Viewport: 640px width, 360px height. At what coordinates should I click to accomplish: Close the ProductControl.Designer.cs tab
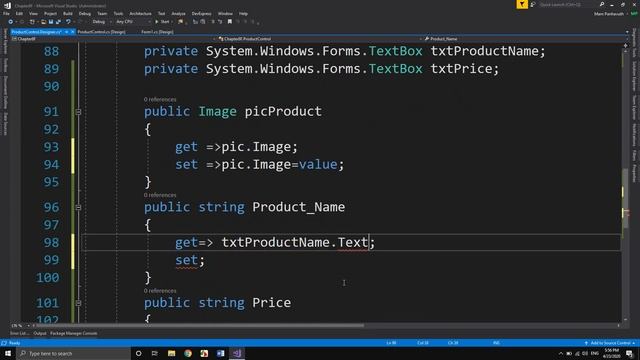tap(73, 32)
